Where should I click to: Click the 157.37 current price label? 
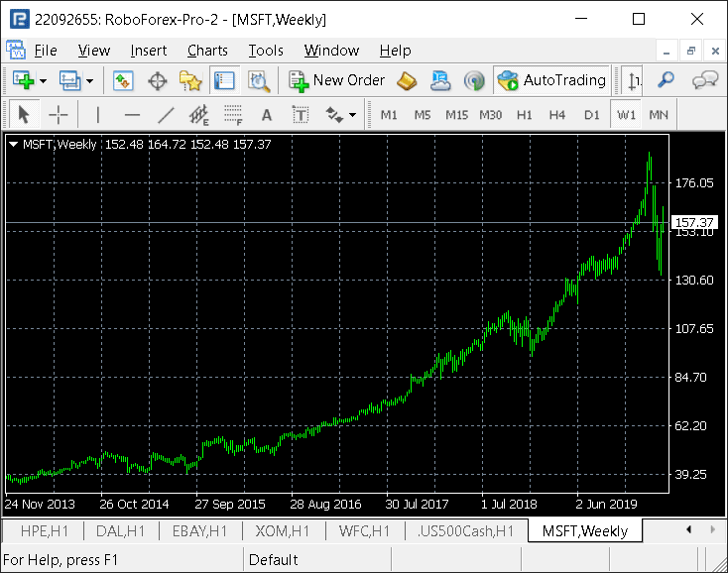[x=694, y=222]
